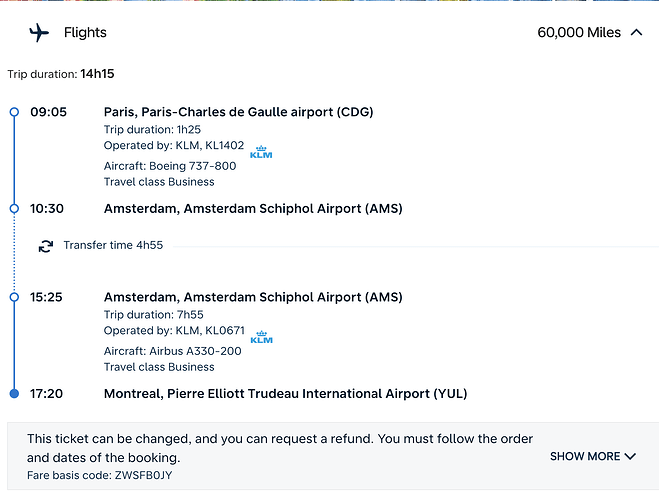Select the 15:25 departure timeline marker
The height and width of the screenshot is (500, 659).
click(14, 297)
